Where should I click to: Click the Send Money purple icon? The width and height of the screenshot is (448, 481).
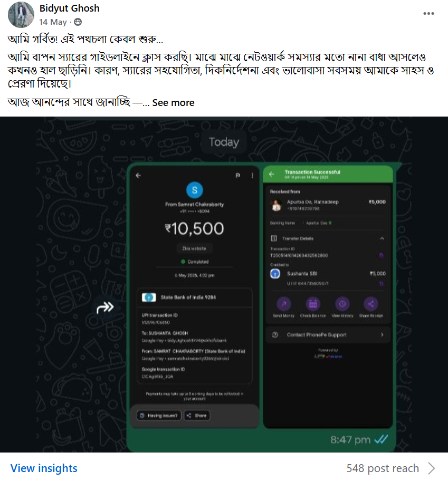point(284,304)
